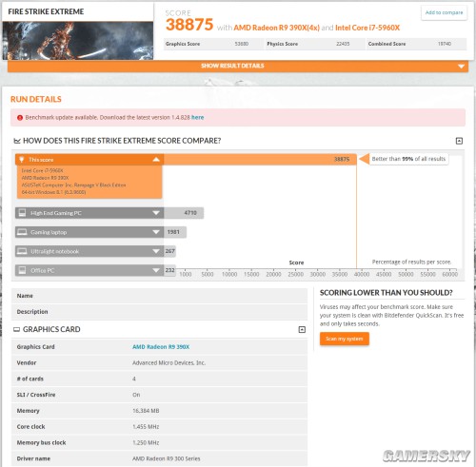Collapse the This score details arrow
This screenshot has width=476, height=467.
156,159
